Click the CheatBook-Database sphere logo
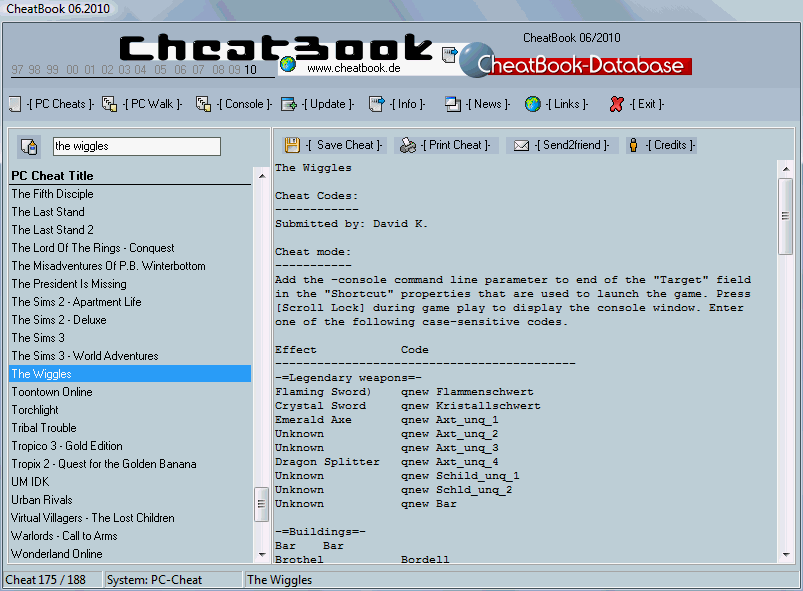Screen dimensions: 803x591 477,60
